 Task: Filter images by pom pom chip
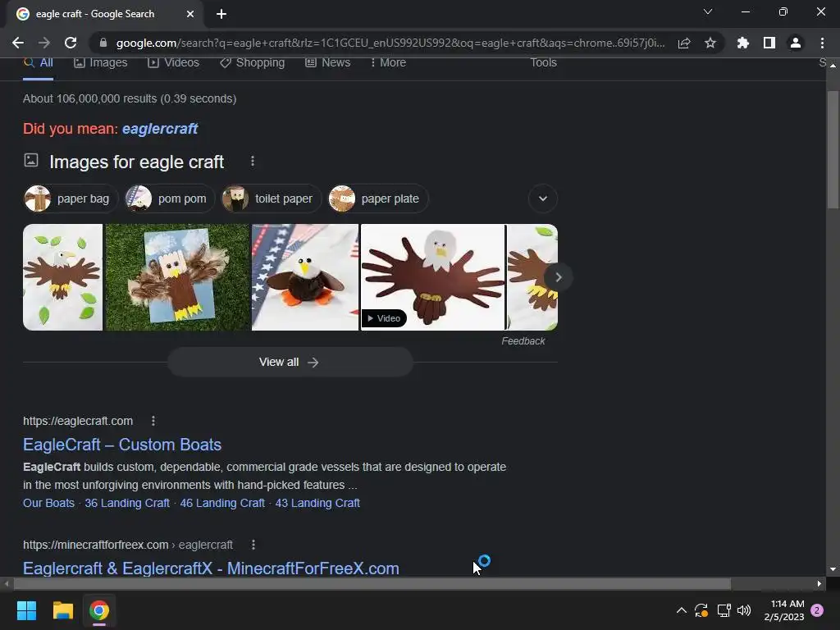[x=169, y=199]
